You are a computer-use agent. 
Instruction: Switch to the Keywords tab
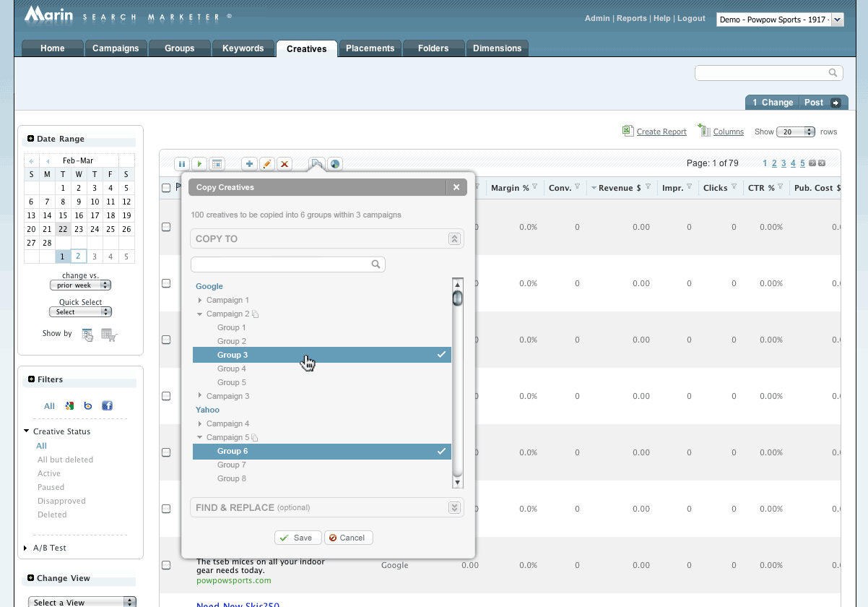click(243, 48)
